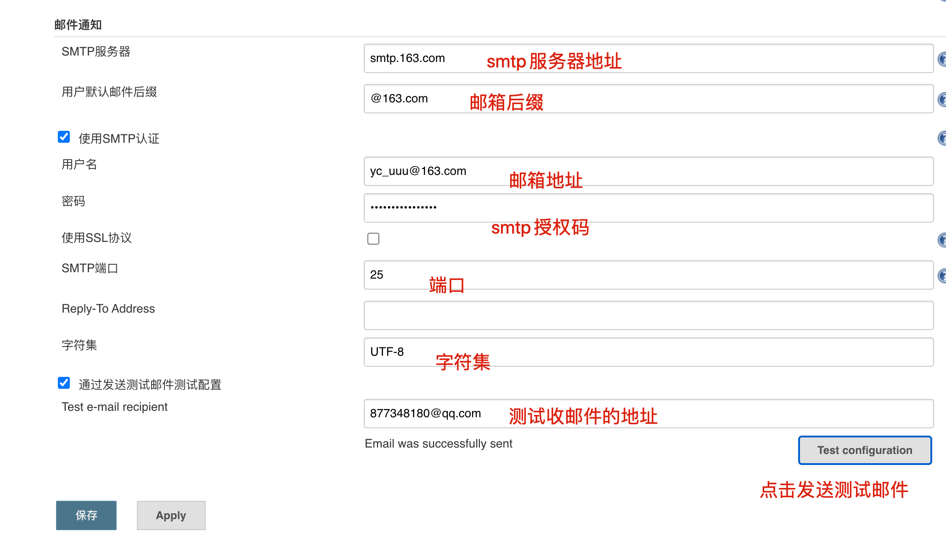Screen dimensions: 946x560
Task: Focus the Test e-mail recipient field
Action: (648, 414)
